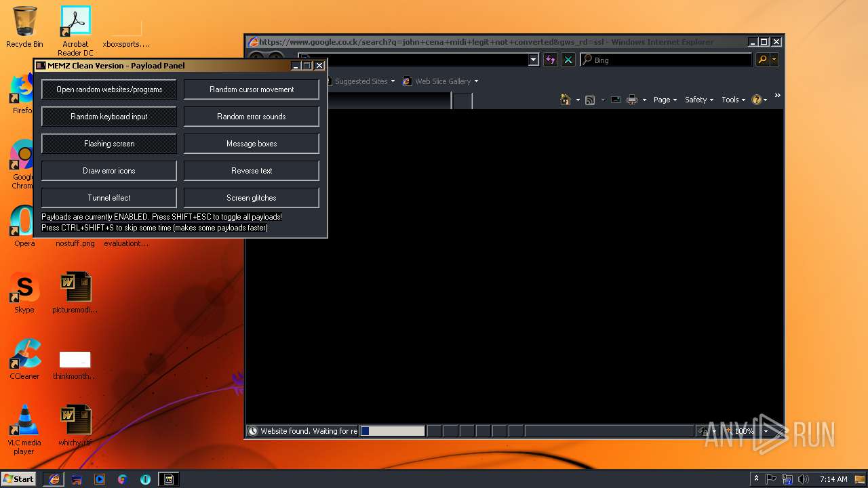
Task: Click the MEMZ panel taskbar button
Action: tap(169, 479)
